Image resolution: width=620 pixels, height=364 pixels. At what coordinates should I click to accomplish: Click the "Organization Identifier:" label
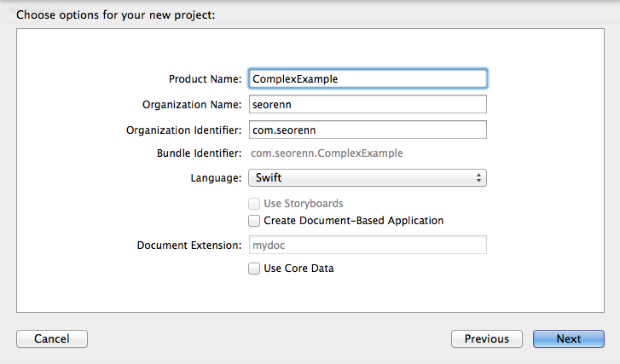[x=183, y=130]
